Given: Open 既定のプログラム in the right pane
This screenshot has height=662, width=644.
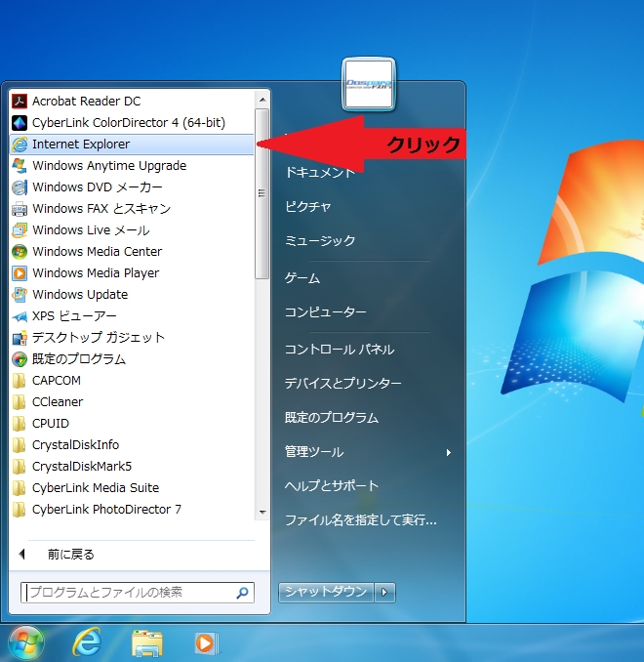Looking at the screenshot, I should tap(332, 418).
